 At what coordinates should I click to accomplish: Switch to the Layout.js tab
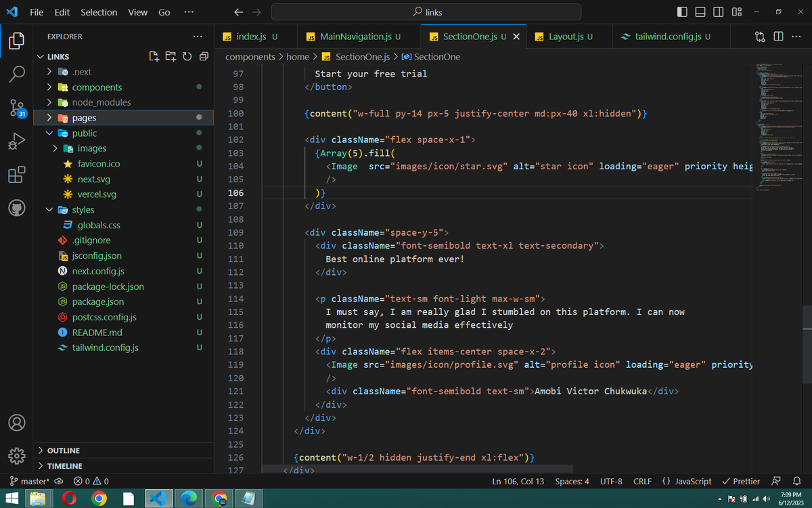click(570, 37)
